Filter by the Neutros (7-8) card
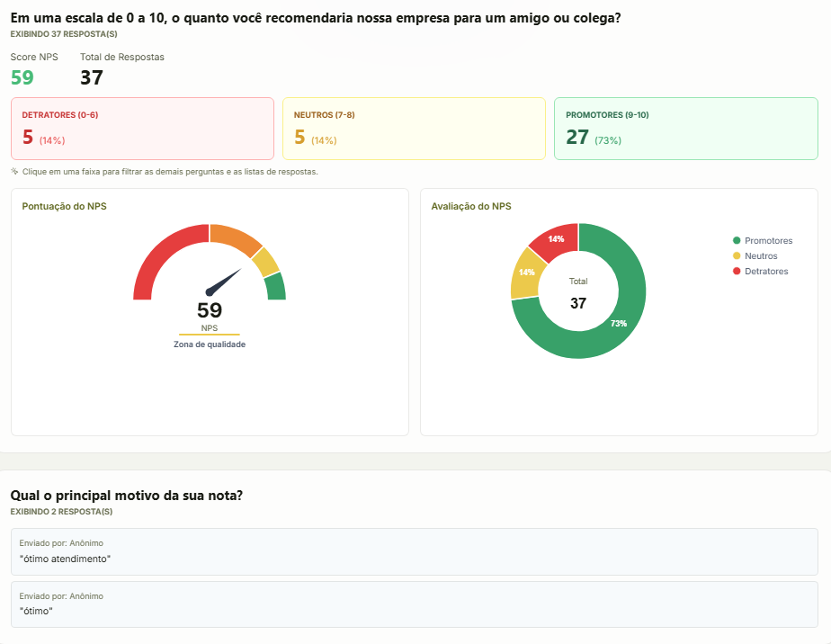This screenshot has height=644, width=831. pos(414,129)
